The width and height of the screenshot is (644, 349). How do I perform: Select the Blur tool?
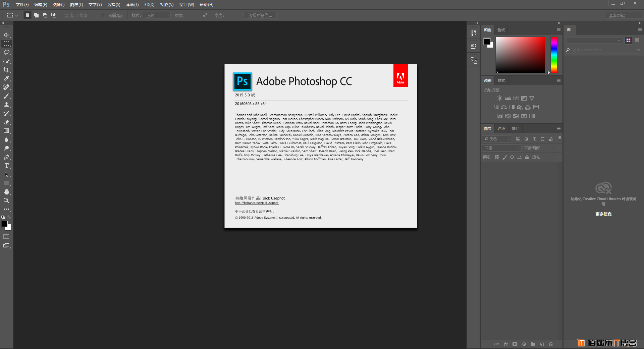(x=6, y=139)
